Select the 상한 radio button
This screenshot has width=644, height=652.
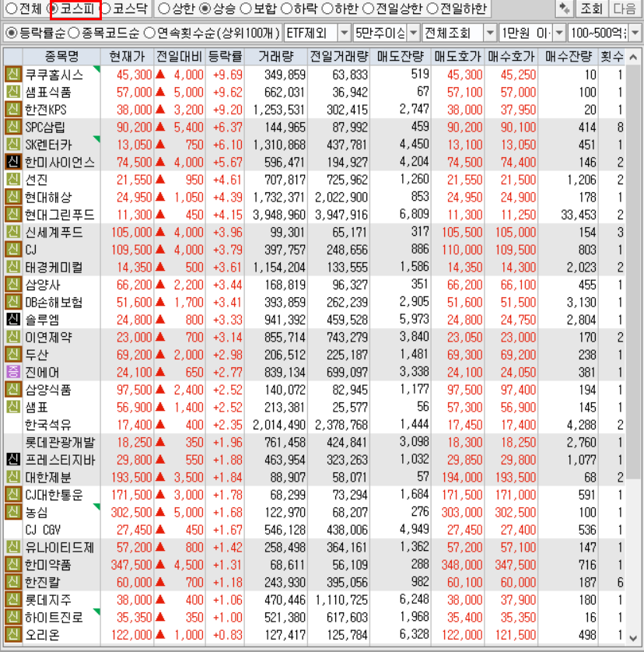(164, 9)
